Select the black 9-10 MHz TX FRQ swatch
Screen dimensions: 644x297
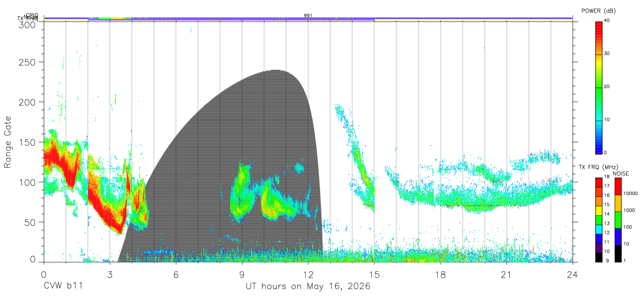click(598, 256)
